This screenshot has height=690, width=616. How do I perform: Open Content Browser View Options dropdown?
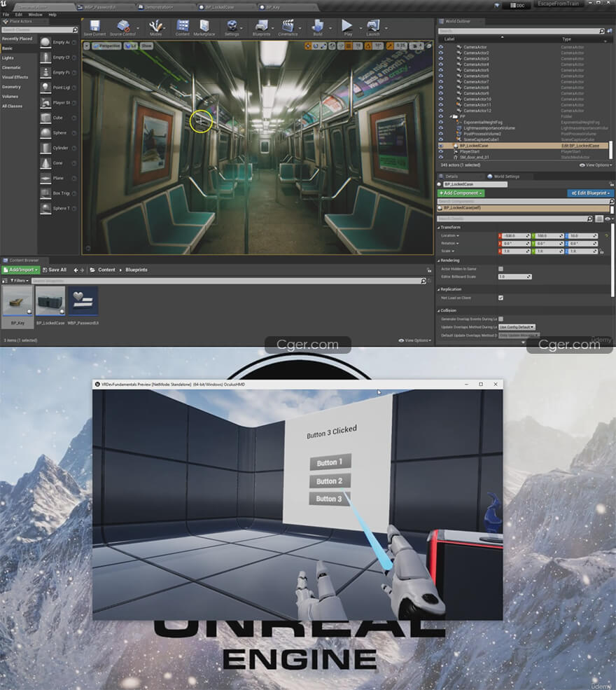pyautogui.click(x=415, y=340)
